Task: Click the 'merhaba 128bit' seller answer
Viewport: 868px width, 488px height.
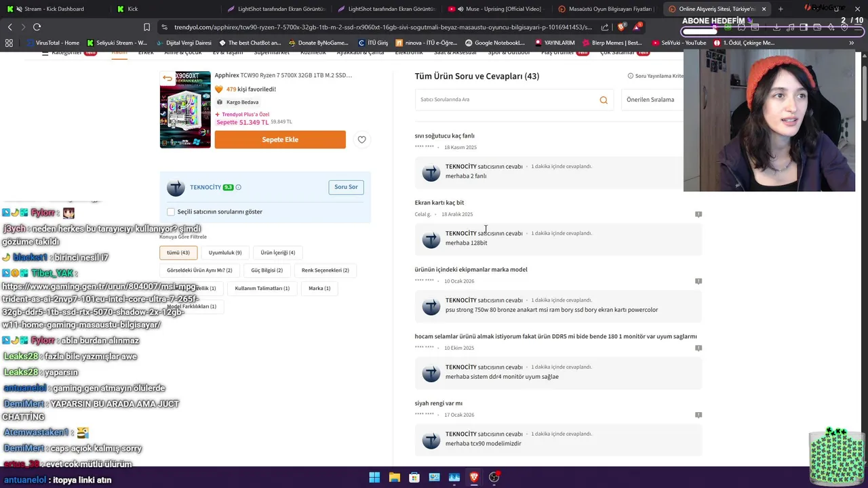Action: [467, 243]
